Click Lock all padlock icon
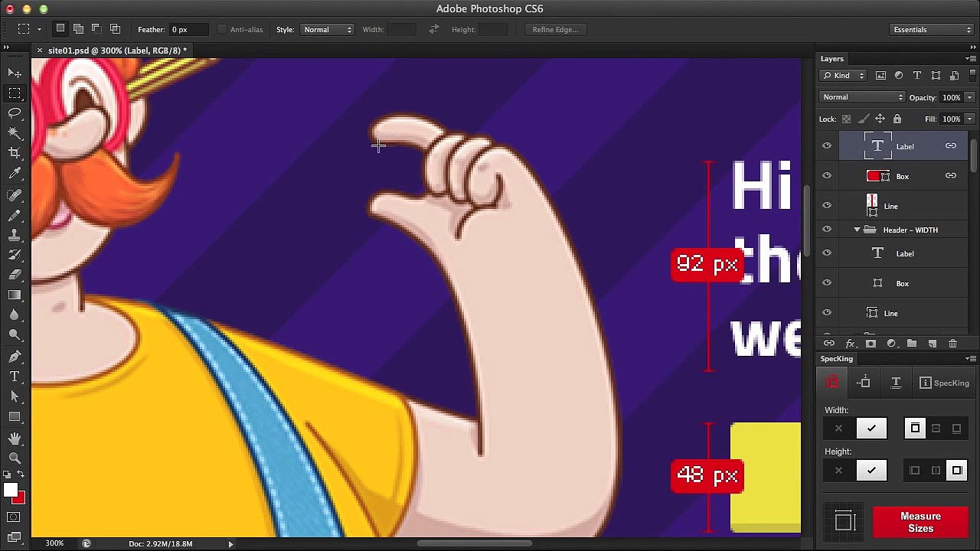Viewport: 980px width, 551px height. (x=897, y=119)
